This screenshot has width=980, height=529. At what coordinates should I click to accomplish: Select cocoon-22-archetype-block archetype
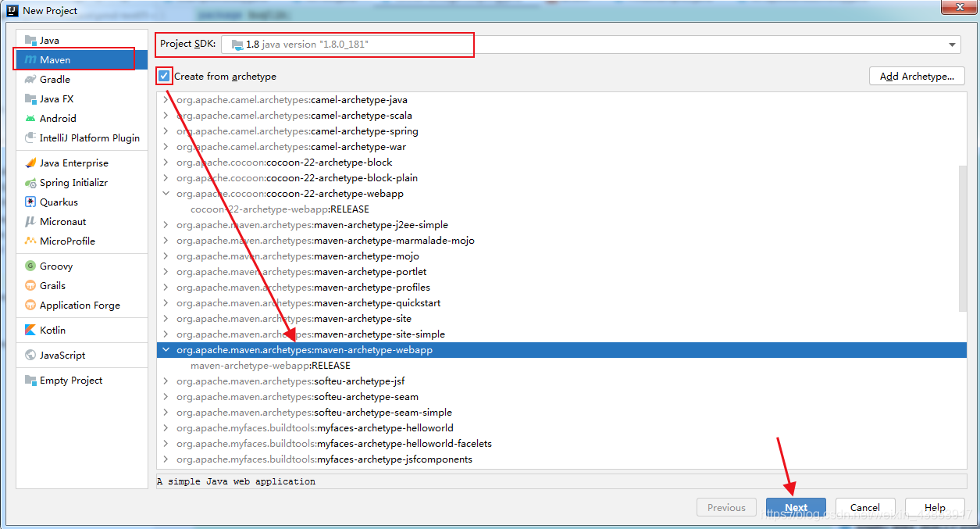click(x=284, y=162)
